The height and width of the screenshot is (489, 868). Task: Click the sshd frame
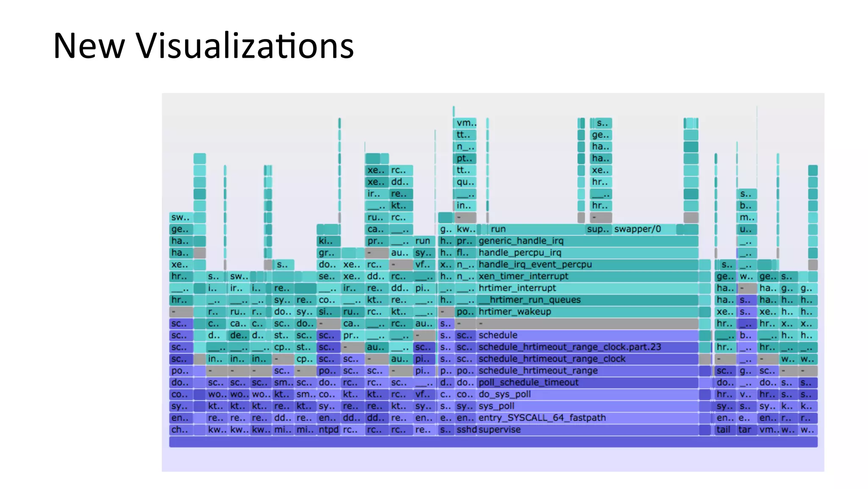tap(466, 430)
